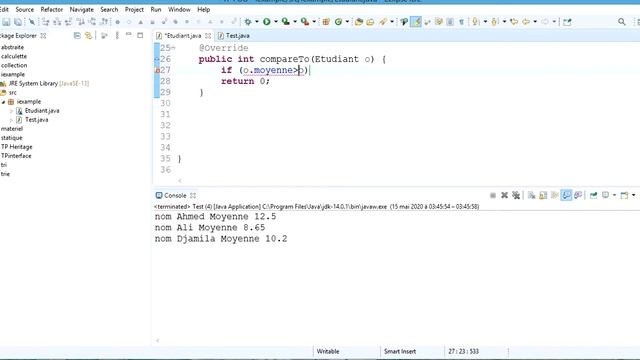This screenshot has height=360, width=640.
Task: Click the override marker on line 26
Action: pos(157,59)
